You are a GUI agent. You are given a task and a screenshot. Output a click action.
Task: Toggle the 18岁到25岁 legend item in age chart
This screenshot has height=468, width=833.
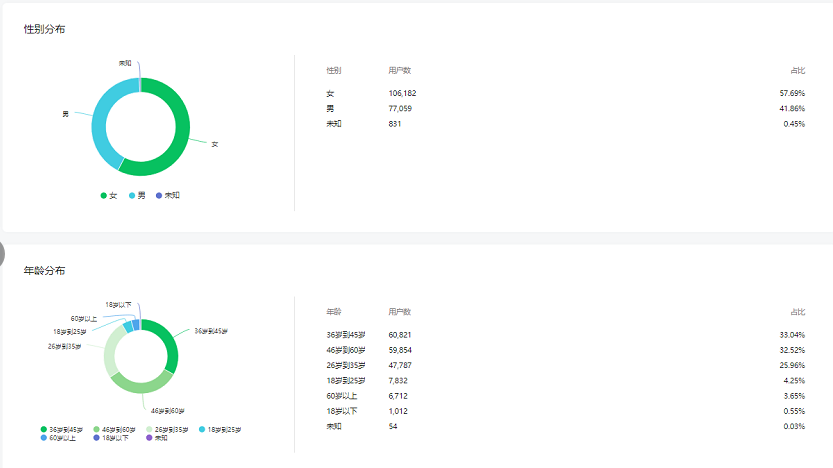(220, 429)
